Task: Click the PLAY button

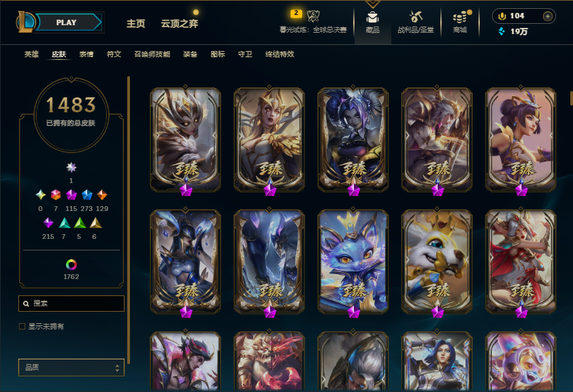Action: click(x=68, y=22)
